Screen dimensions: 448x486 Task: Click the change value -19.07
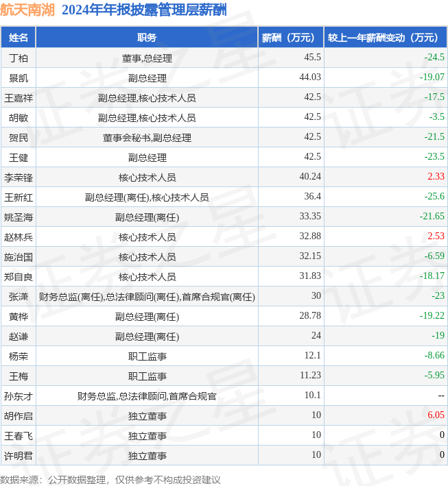[x=432, y=77]
